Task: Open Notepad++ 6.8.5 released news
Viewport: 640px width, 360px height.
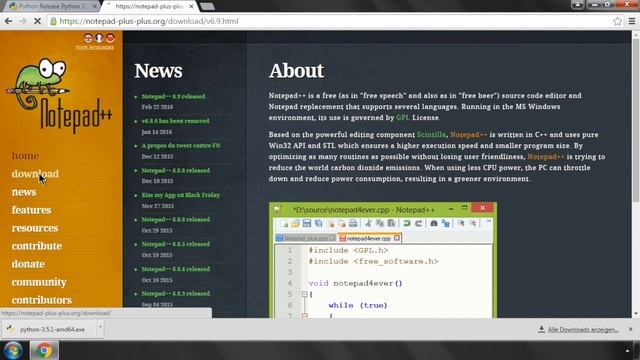Action: point(176,244)
